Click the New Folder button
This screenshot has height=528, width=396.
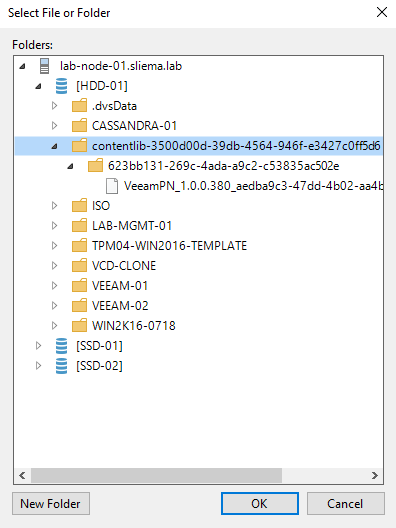(x=51, y=504)
